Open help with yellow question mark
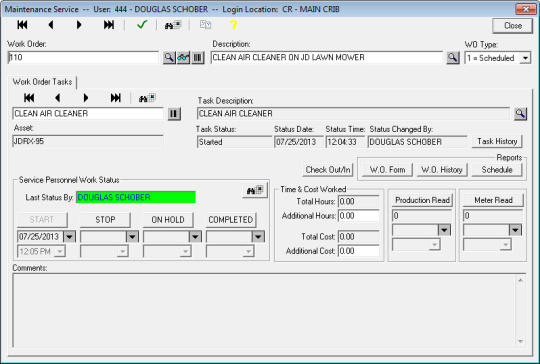Image resolution: width=540 pixels, height=364 pixels. pyautogui.click(x=233, y=25)
